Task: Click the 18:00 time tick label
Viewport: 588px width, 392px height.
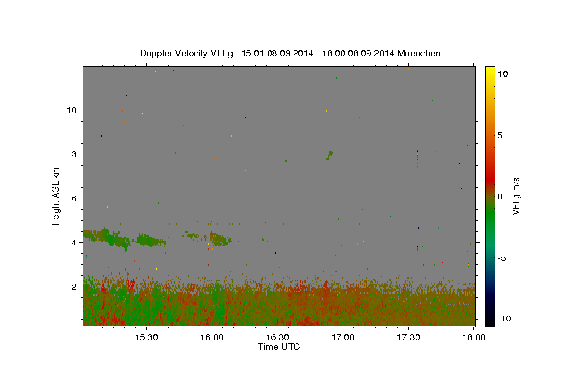Action: (473, 338)
